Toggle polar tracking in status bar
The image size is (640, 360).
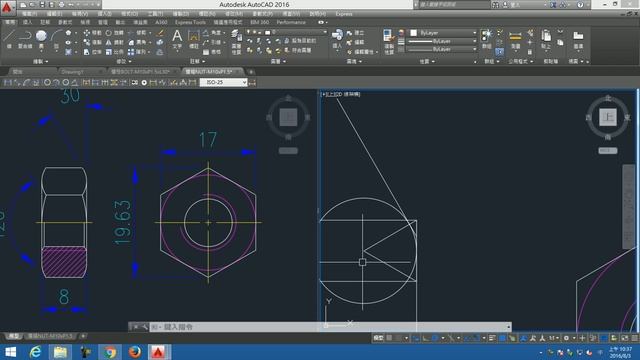435,338
